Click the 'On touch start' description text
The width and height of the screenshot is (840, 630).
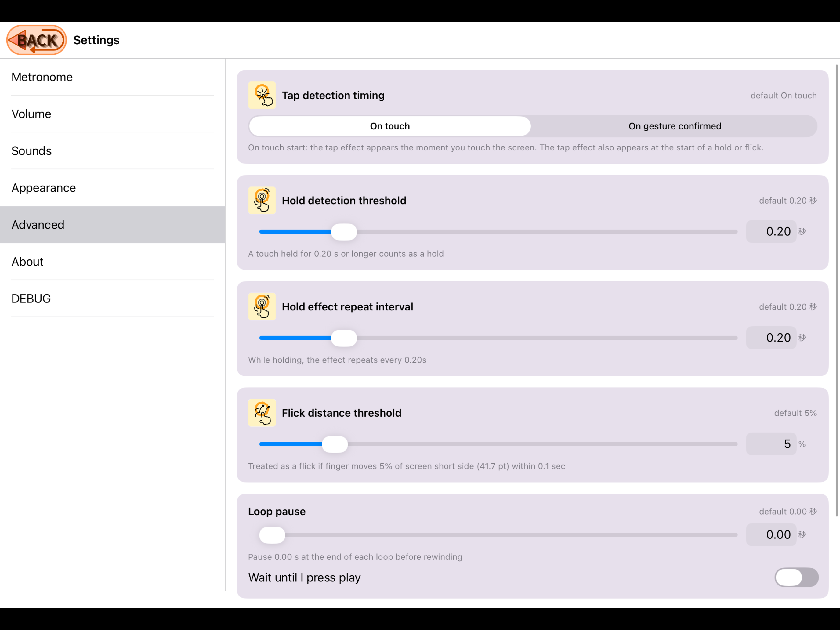pos(506,148)
